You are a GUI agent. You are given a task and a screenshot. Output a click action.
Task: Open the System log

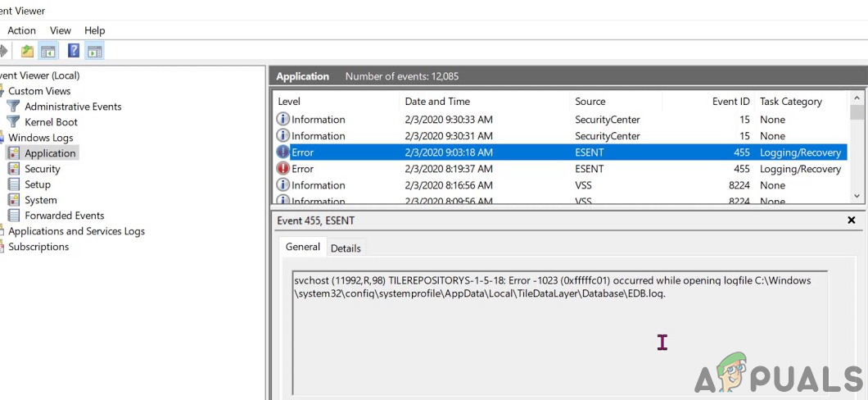click(40, 200)
